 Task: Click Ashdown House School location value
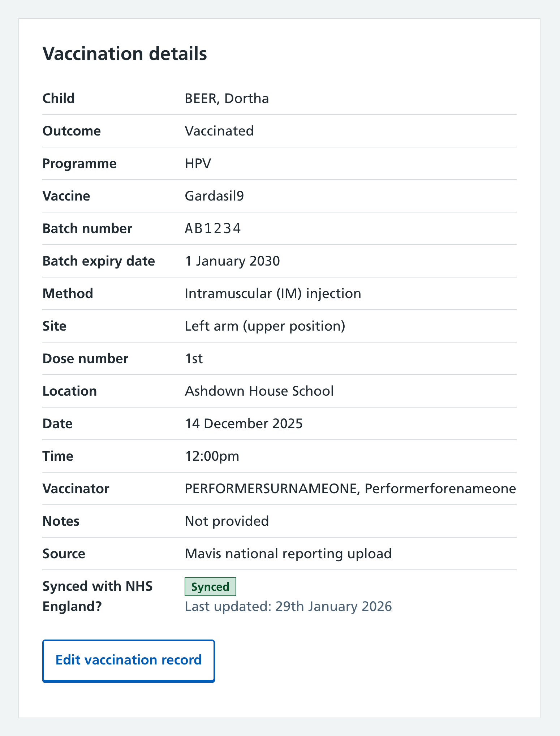pyautogui.click(x=259, y=391)
